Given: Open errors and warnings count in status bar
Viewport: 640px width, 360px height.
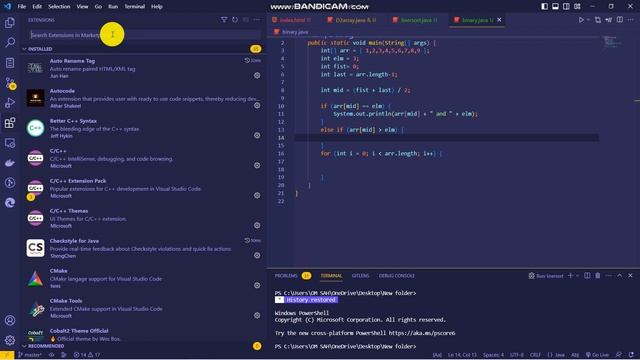Looking at the screenshot, I should (x=87, y=355).
